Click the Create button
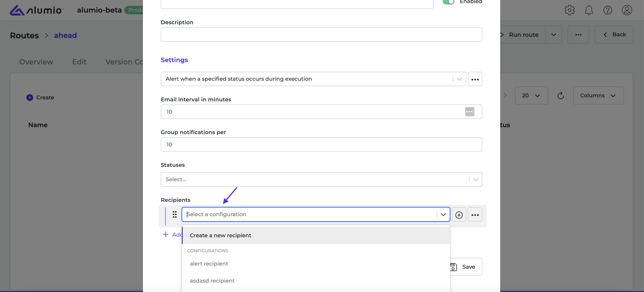 tap(40, 97)
